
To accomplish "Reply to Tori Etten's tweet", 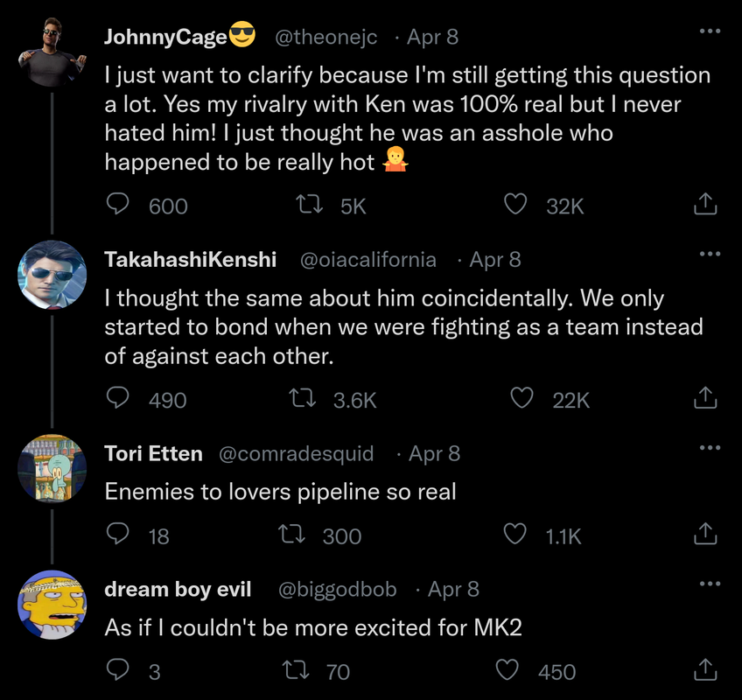I will [x=118, y=535].
